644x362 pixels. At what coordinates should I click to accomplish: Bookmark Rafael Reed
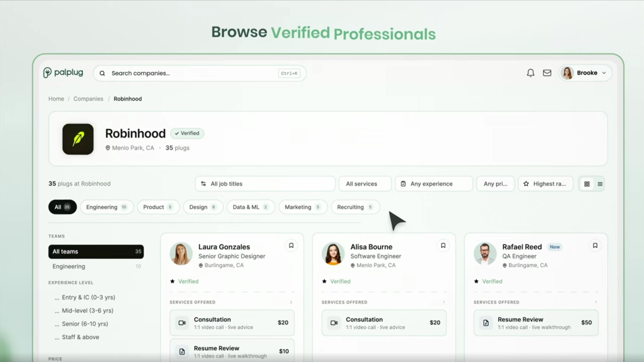click(x=595, y=246)
